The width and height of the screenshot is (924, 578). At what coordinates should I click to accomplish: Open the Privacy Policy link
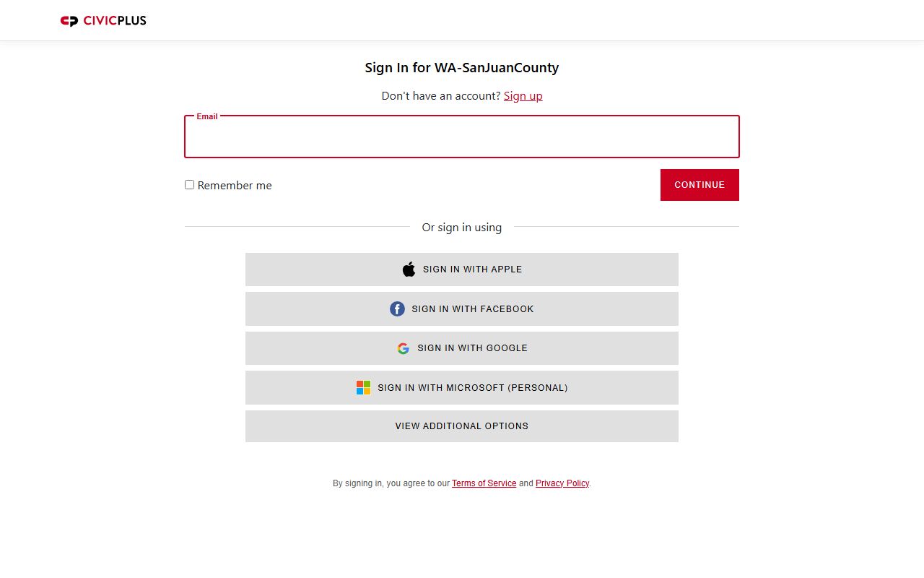[x=562, y=483]
